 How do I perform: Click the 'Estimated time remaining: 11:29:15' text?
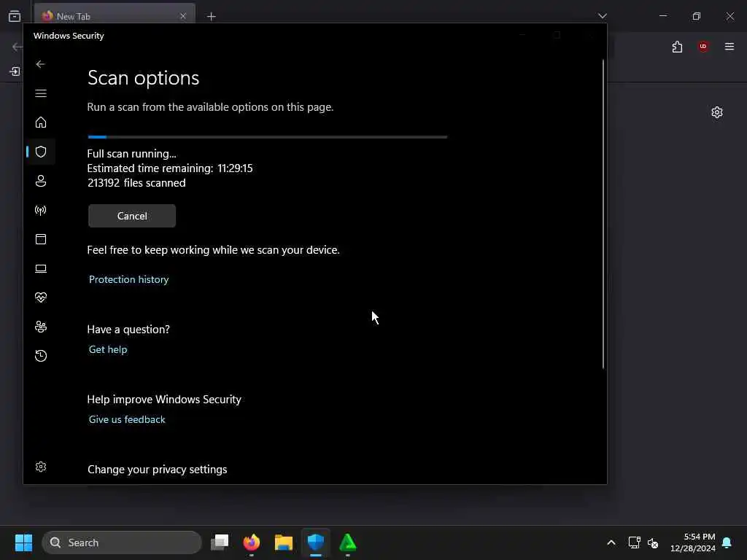(170, 168)
